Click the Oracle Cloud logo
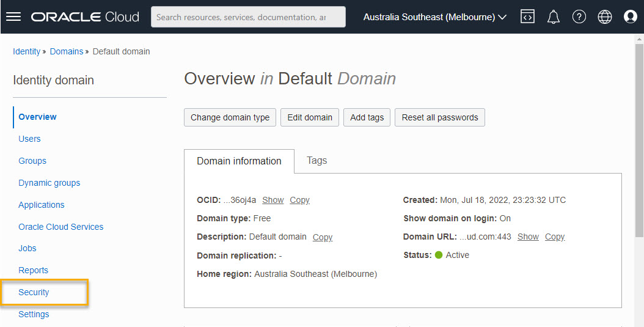 [85, 17]
